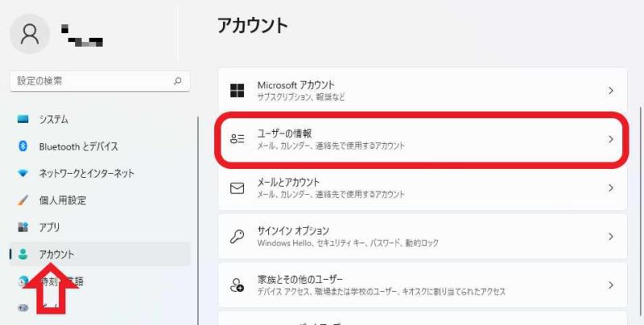The image size is (644, 325).
Task: Click chevron on メールとアカウント row
Action: coord(611,188)
